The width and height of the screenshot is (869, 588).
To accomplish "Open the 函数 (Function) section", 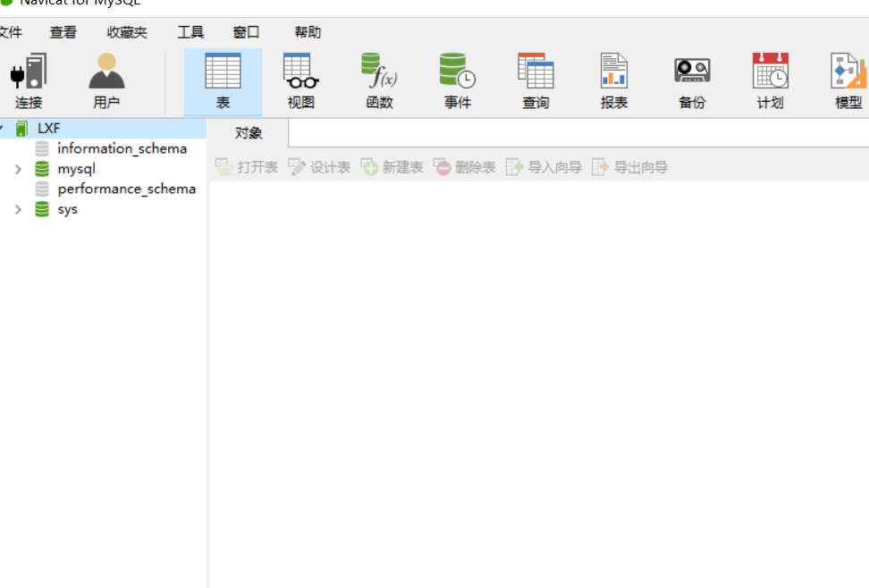I will (x=380, y=81).
